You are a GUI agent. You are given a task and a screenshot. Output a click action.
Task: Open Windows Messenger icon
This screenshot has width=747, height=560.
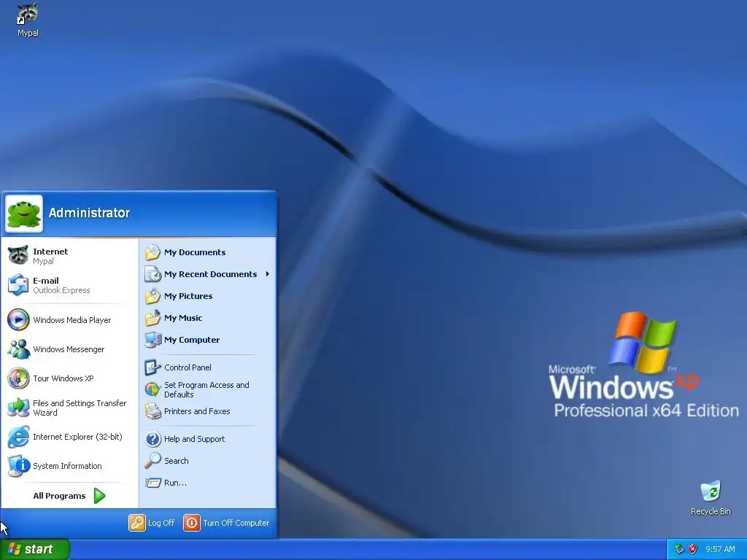pyautogui.click(x=18, y=349)
